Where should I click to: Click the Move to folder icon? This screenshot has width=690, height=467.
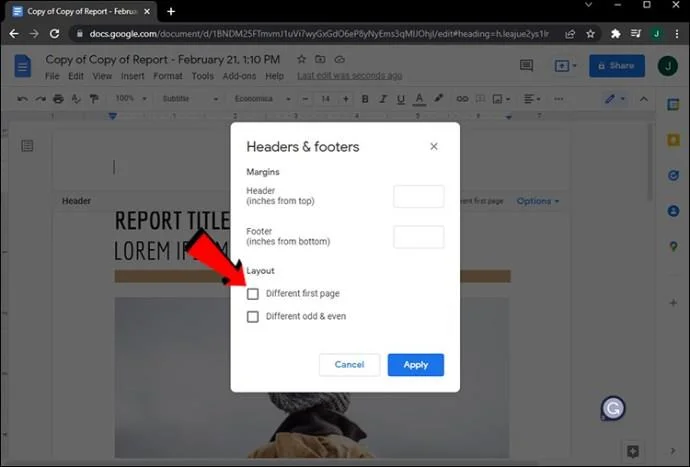[320, 59]
